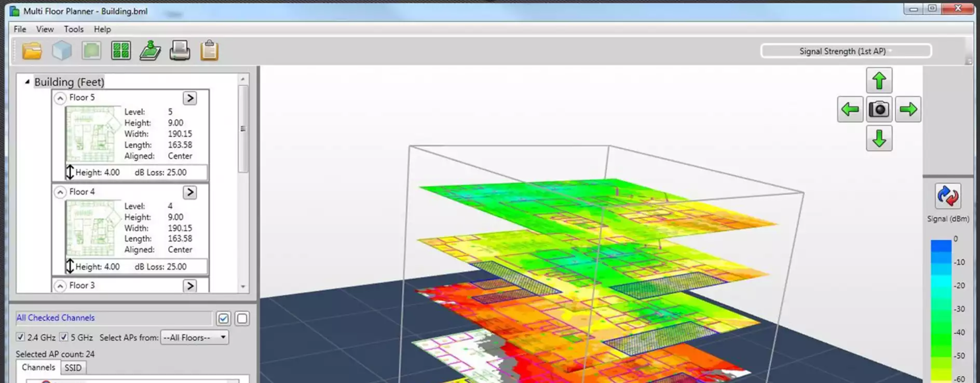
Task: Rotate view with green up arrow
Action: [x=879, y=81]
